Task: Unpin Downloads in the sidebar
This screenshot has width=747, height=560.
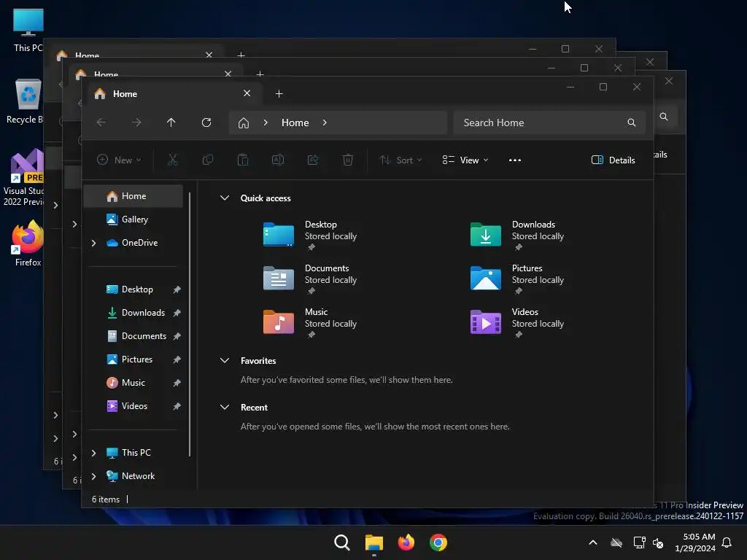Action: pos(177,313)
